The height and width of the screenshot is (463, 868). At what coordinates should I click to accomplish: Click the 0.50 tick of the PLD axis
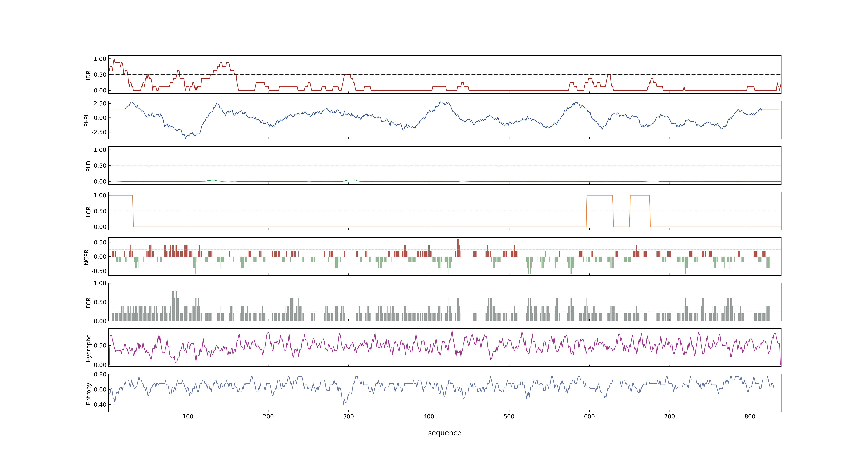point(100,166)
